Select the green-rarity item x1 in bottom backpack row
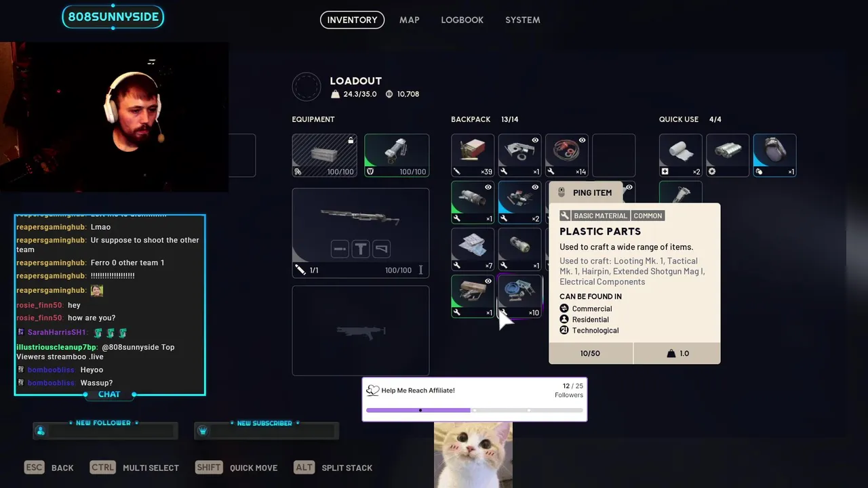This screenshot has width=868, height=488. (473, 296)
